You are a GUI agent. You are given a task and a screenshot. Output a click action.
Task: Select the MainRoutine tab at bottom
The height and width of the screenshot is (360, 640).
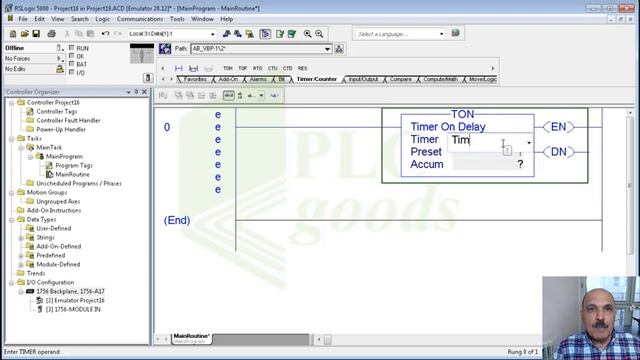pyautogui.click(x=191, y=338)
